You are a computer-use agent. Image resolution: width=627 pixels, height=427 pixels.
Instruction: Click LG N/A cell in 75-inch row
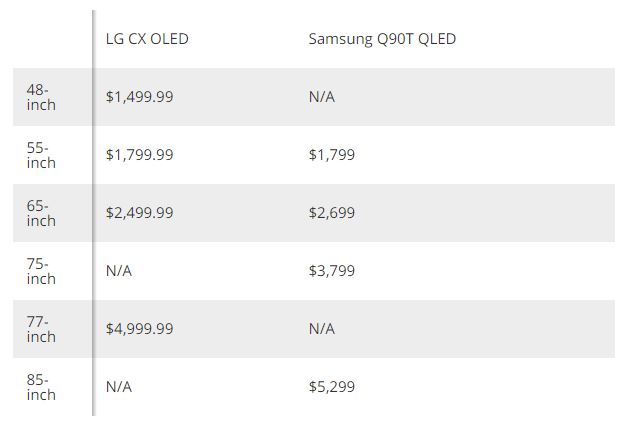pyautogui.click(x=119, y=271)
